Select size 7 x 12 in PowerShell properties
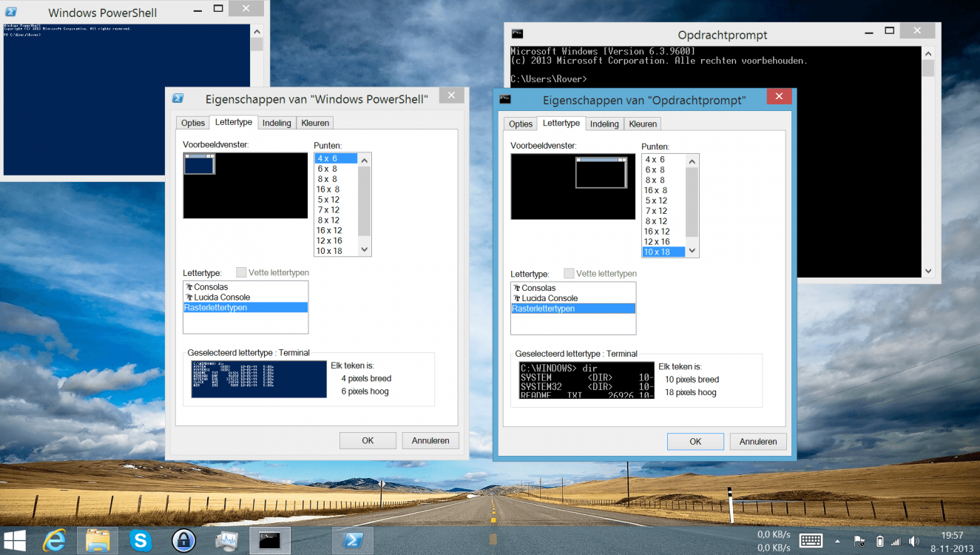The image size is (980, 555). pos(336,210)
